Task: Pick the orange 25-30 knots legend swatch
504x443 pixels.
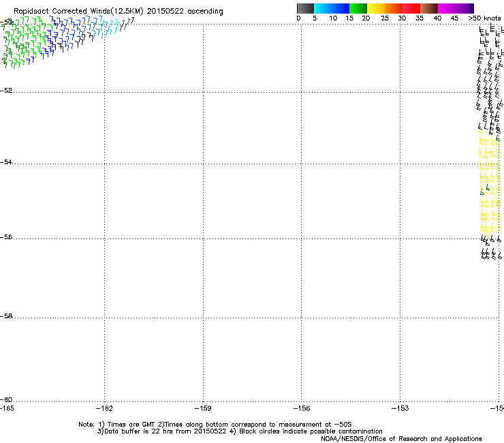Action: (394, 8)
